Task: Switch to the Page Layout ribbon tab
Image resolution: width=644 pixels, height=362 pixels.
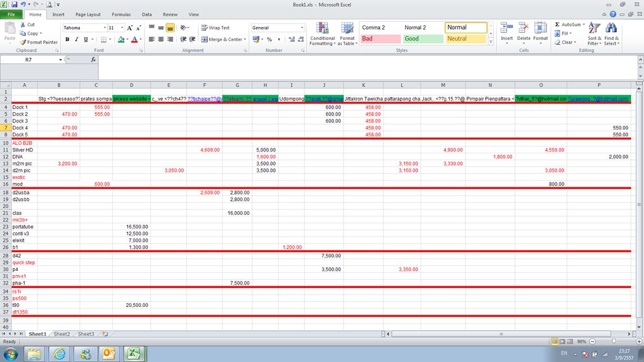Action: [x=88, y=15]
